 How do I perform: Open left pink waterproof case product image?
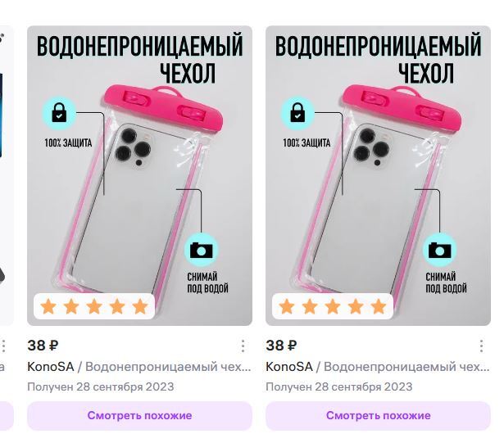pyautogui.click(x=139, y=176)
